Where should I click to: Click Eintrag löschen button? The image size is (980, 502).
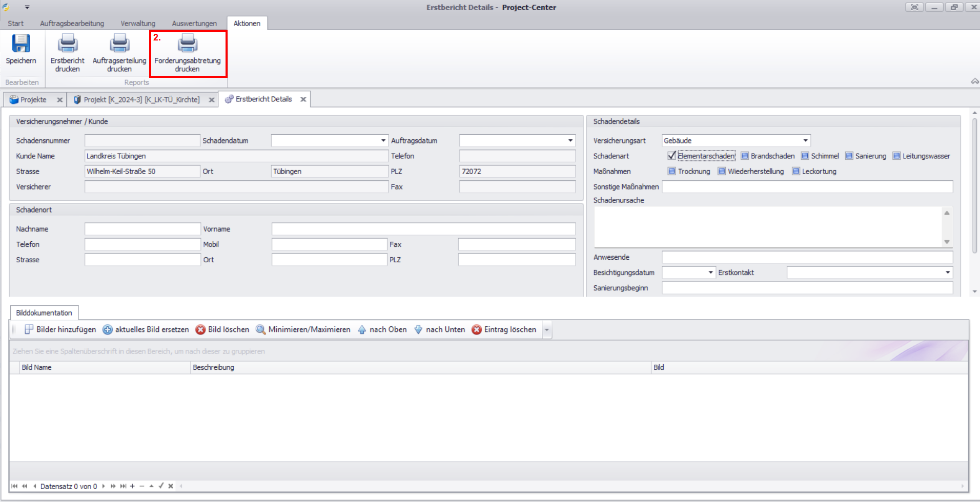[504, 329]
